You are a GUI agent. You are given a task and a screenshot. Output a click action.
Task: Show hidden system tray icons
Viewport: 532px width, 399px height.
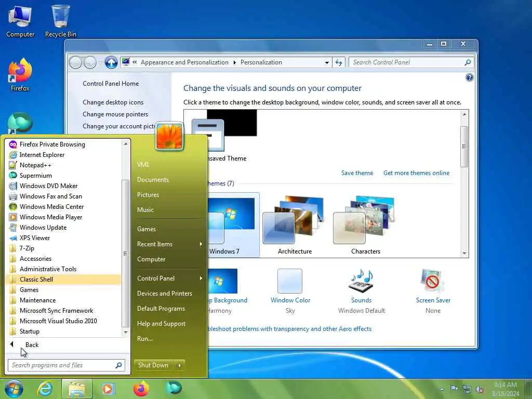[x=442, y=390]
